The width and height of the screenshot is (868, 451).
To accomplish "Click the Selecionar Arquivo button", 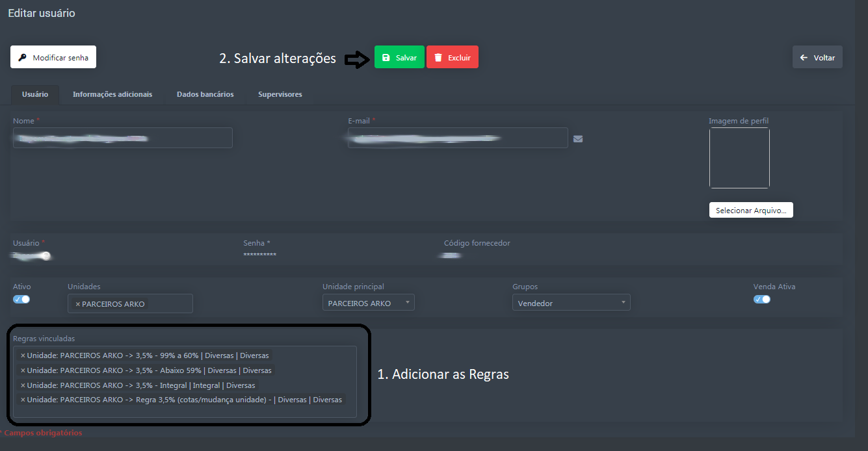I will click(751, 211).
